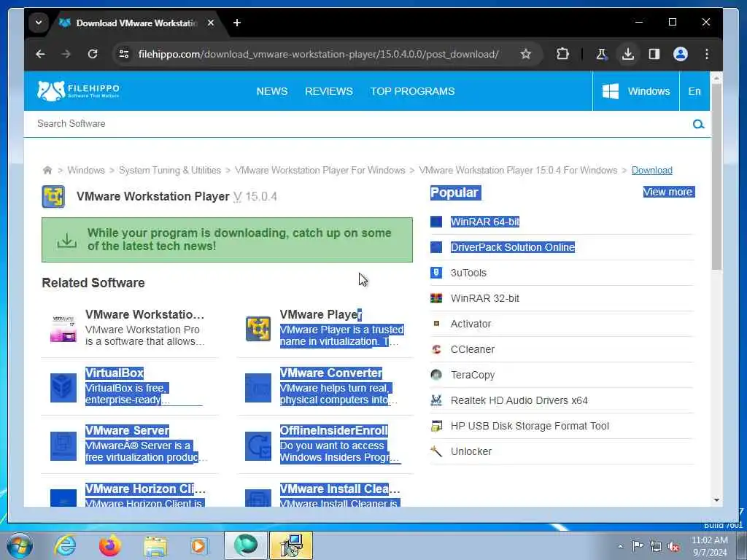
Task: Open site information icon in address bar
Action: pyautogui.click(x=124, y=54)
